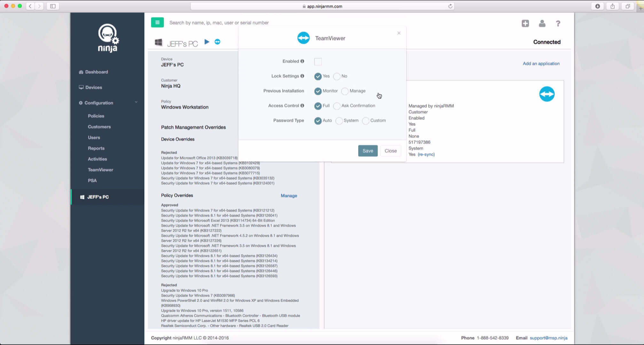Viewport: 644px width, 345px height.
Task: Click Update for Microsoft Office 2013 (KB3039718)
Action: point(199,158)
